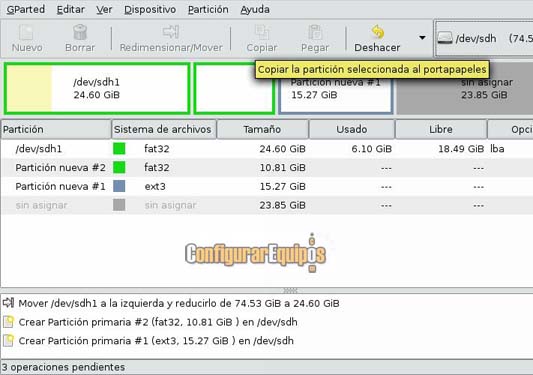This screenshot has height=375, width=533.
Task: Open the Editar menu
Action: 71,10
